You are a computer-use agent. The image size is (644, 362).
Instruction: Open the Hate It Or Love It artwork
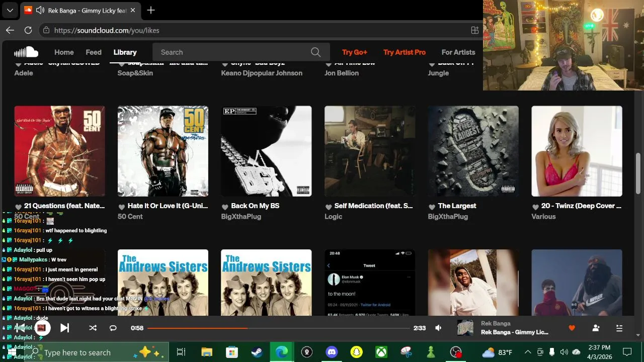pos(163,151)
